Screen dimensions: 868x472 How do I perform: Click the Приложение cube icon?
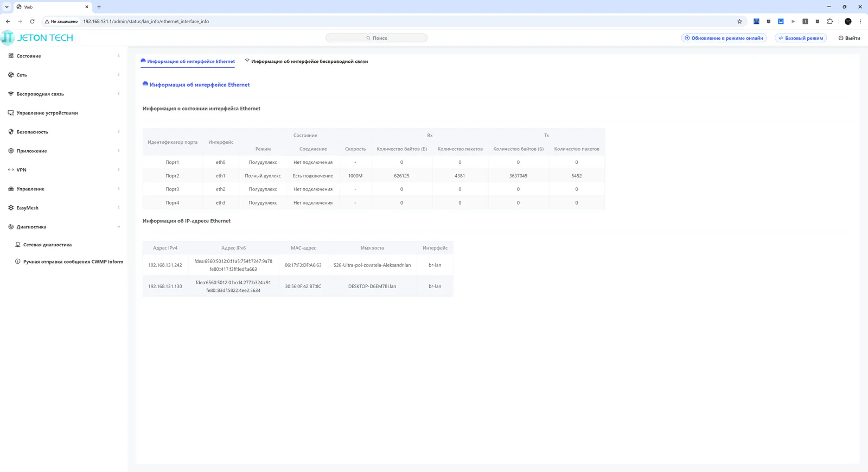click(x=11, y=151)
